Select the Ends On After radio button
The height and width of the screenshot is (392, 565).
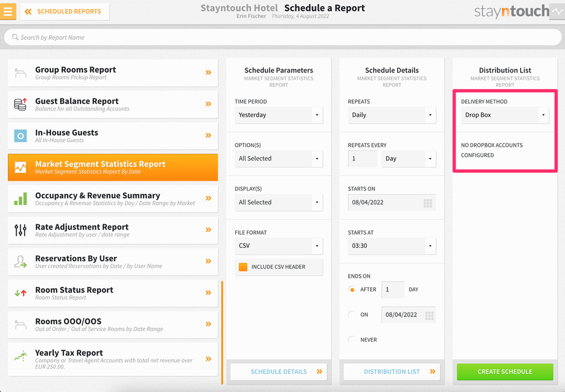pos(352,289)
